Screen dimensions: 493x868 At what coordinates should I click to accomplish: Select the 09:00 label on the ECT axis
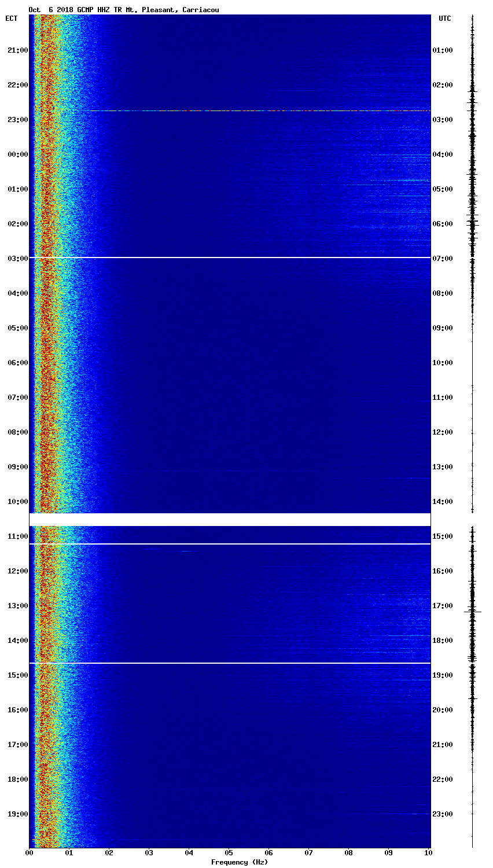click(x=17, y=467)
